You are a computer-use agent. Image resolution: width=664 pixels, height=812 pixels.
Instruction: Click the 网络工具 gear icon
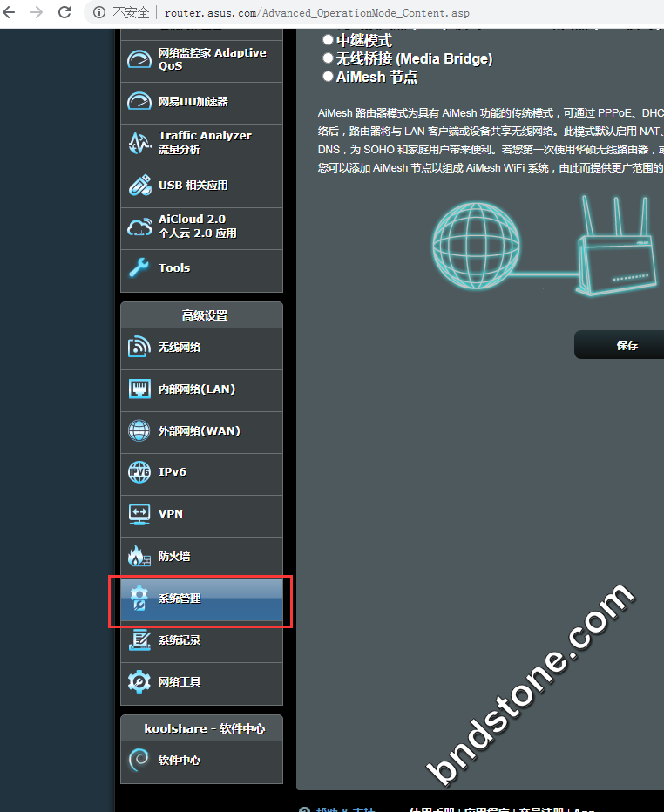click(139, 681)
